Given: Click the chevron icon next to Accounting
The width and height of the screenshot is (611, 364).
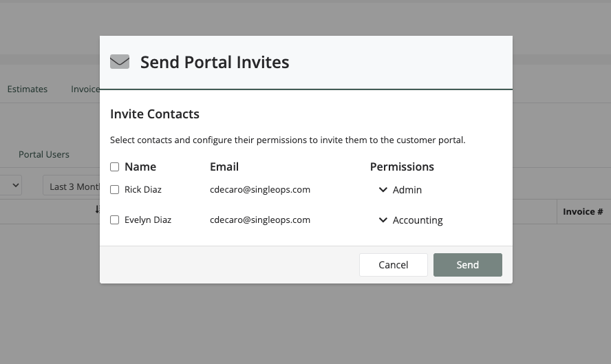Looking at the screenshot, I should point(383,220).
